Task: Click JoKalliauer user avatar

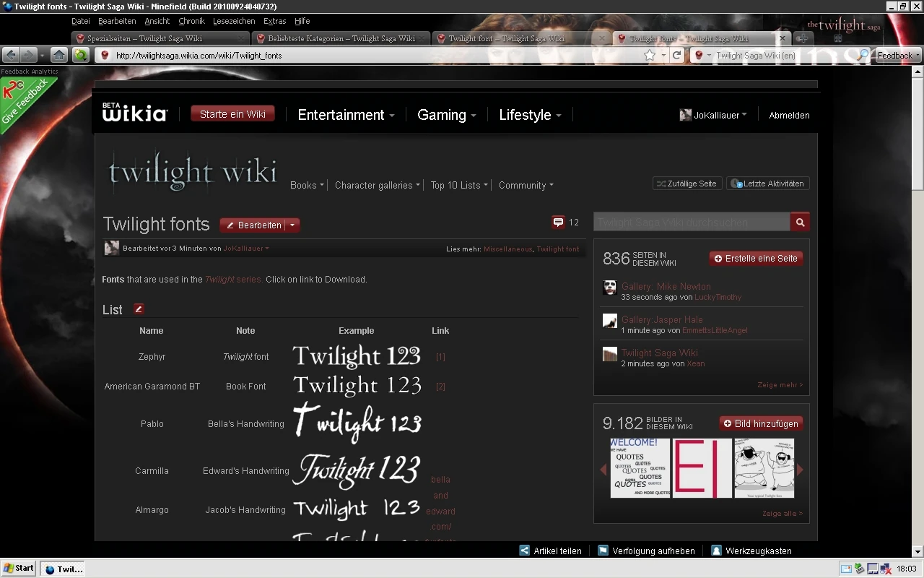Action: click(x=686, y=115)
